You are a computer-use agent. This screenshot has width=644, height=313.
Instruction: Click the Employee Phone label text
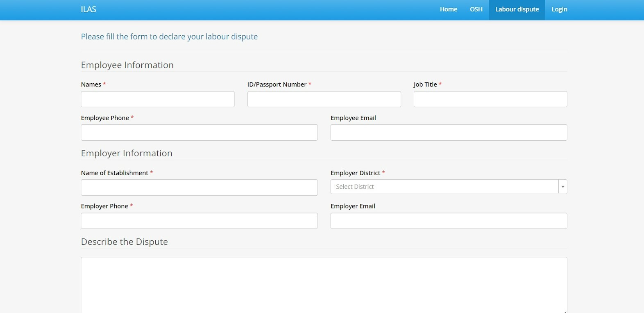105,118
